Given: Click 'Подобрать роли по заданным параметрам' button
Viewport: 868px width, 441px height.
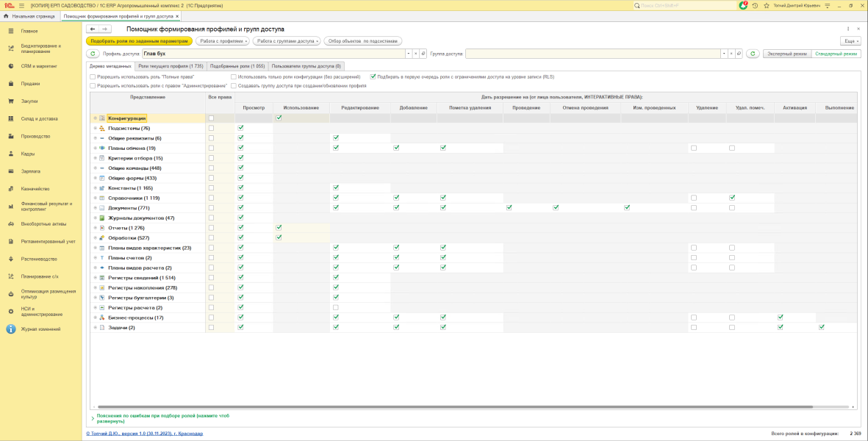Looking at the screenshot, I should pos(139,41).
